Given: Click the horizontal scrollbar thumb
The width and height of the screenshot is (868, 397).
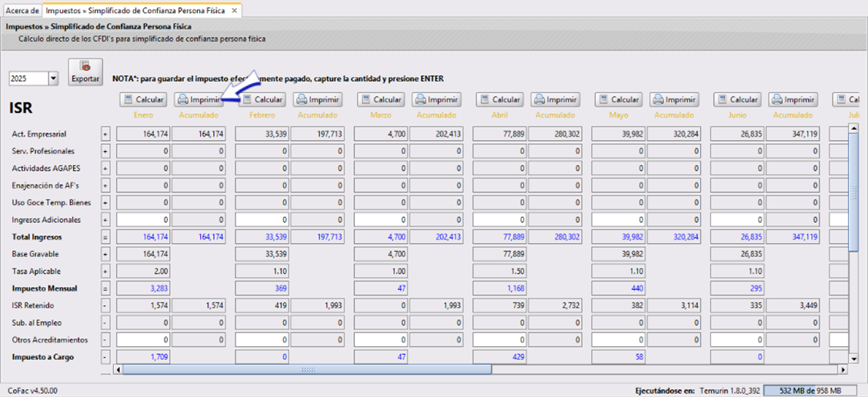Looking at the screenshot, I should [307, 369].
